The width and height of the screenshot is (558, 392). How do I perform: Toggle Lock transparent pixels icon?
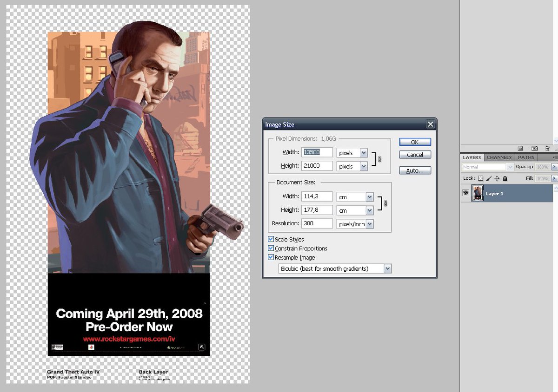coord(481,178)
